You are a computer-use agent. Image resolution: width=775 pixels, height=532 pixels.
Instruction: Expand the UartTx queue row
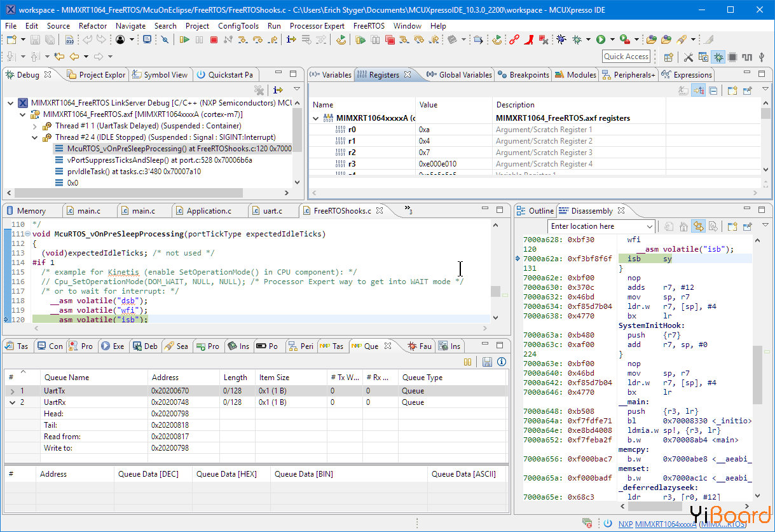tap(11, 391)
